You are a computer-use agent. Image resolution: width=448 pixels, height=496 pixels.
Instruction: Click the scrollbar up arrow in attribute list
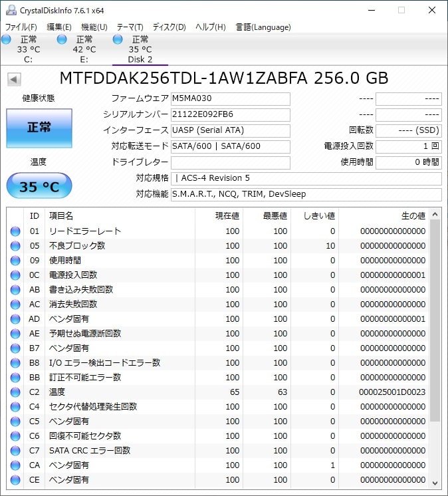(435, 215)
